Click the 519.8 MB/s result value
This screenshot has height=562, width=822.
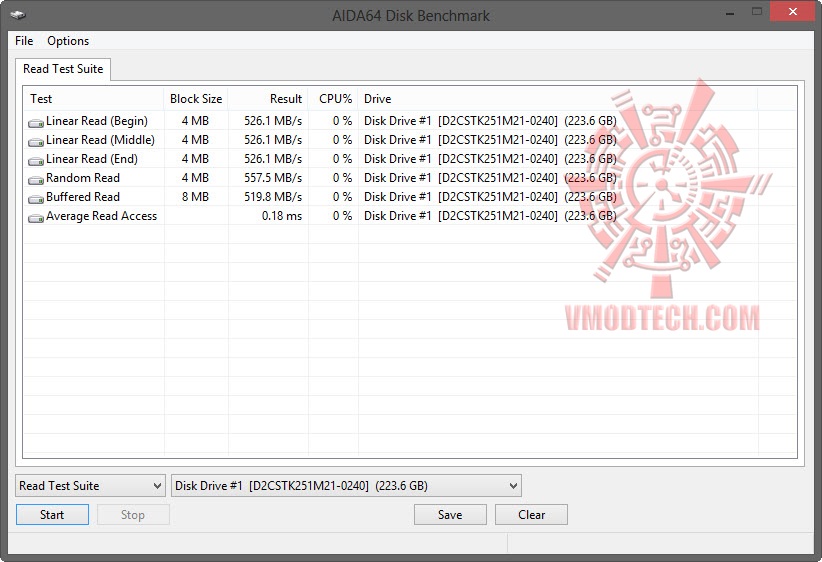(x=273, y=197)
